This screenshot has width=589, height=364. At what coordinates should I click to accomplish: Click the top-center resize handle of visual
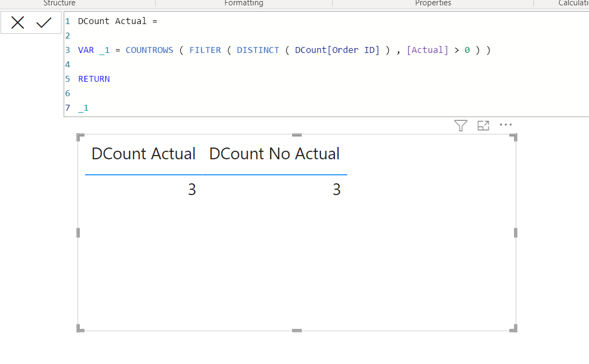click(x=297, y=135)
